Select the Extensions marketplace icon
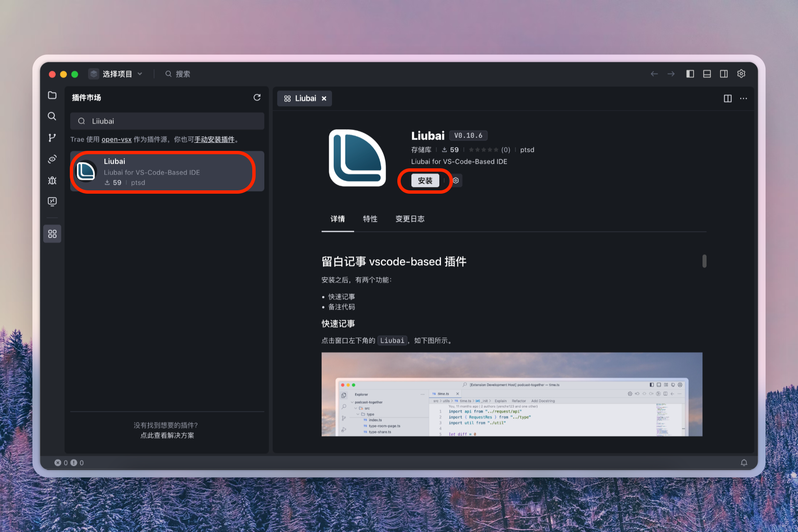798x532 pixels. (x=52, y=234)
